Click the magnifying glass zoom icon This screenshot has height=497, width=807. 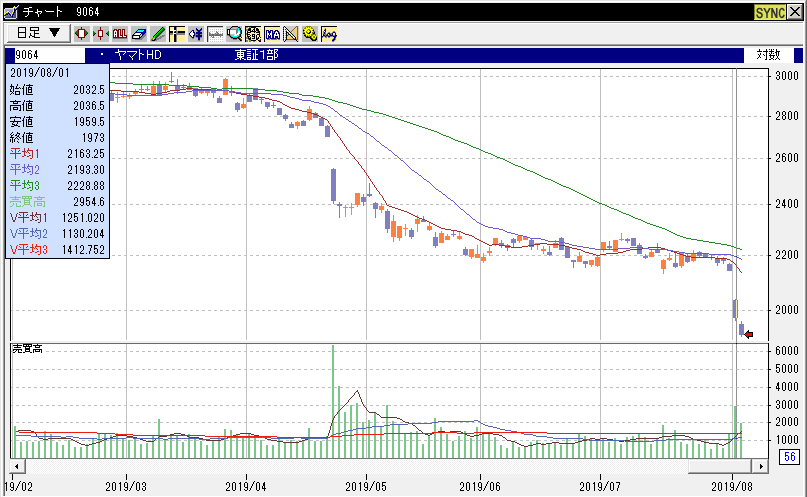tap(234, 33)
